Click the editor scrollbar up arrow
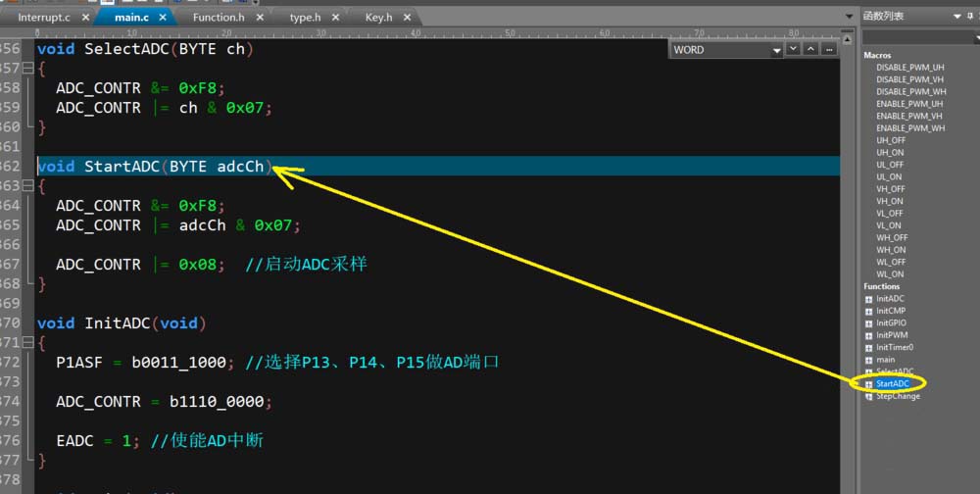Screen dimensions: 980x494 click(x=848, y=39)
